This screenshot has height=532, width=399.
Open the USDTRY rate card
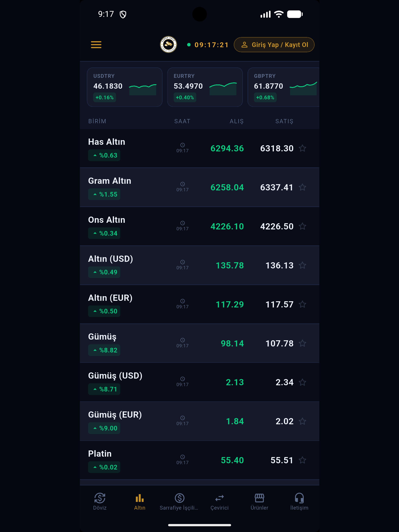pos(125,87)
